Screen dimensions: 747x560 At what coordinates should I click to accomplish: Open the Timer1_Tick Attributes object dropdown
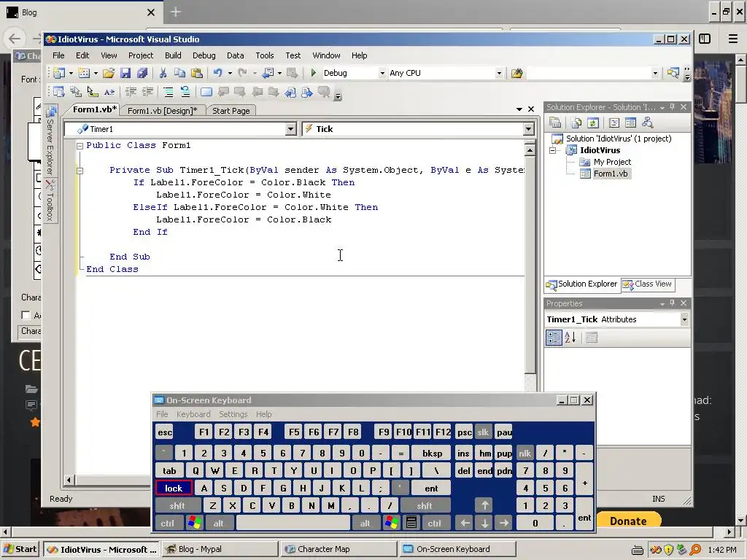(x=684, y=319)
